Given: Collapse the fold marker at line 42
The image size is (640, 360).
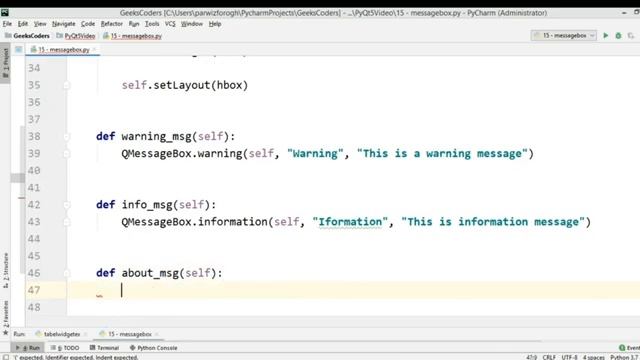Looking at the screenshot, I should [66, 205].
